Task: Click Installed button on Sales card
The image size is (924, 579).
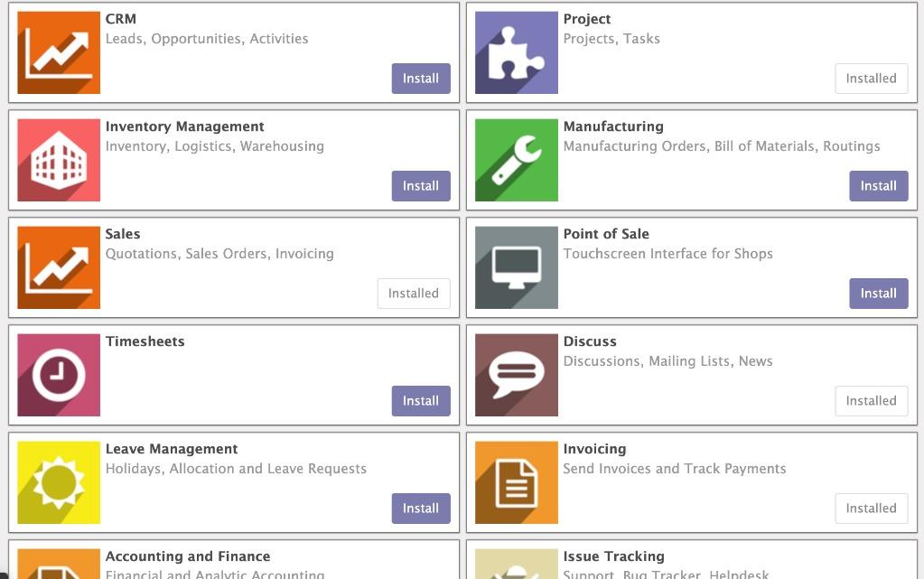Action: (x=414, y=293)
